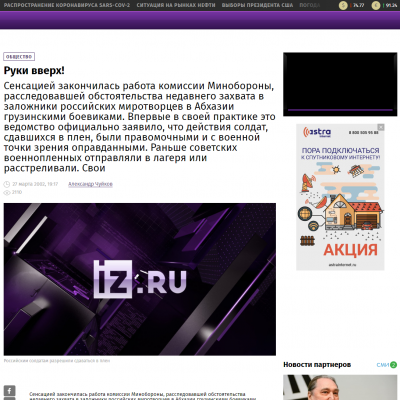The height and width of the screenshot is (400, 400).
Task: Click the Astra logo in the ad
Action: [x=317, y=132]
